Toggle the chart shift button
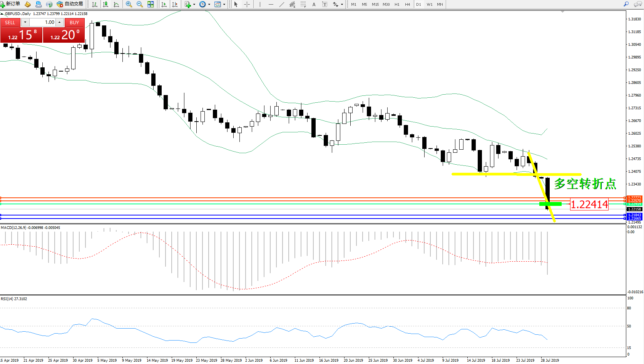Screen dimensions: 644x364 tap(175, 4)
